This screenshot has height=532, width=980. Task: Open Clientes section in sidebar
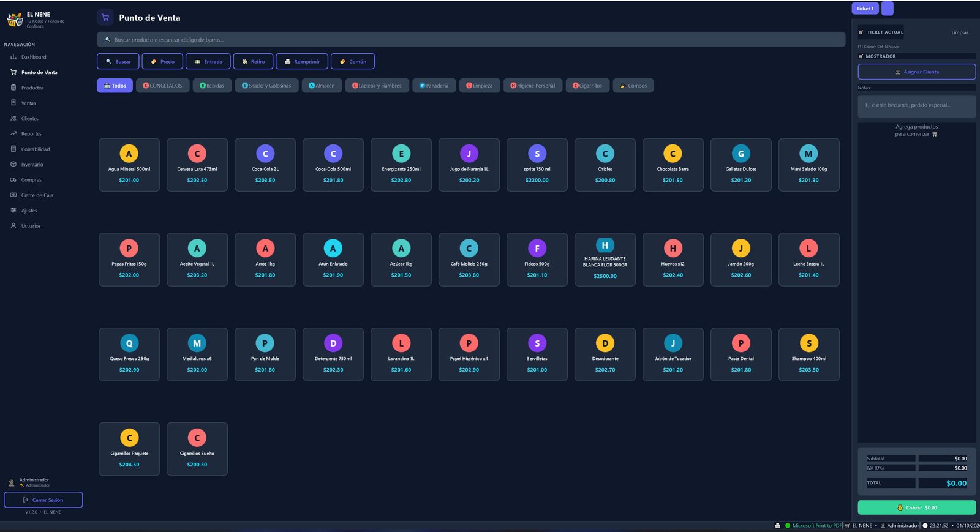[30, 118]
